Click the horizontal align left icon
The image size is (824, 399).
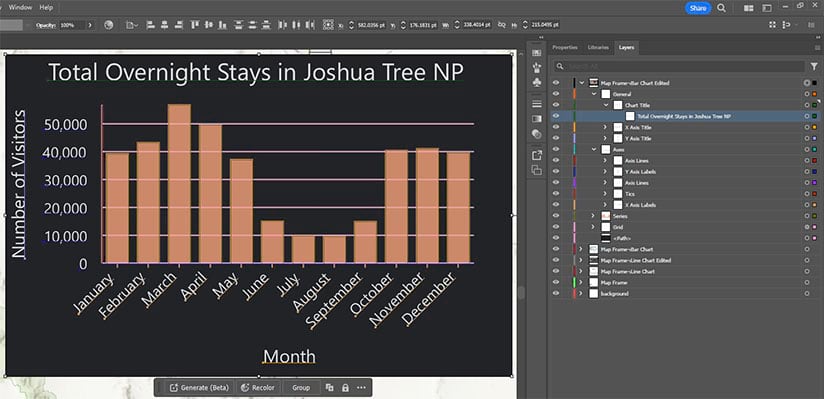point(150,25)
